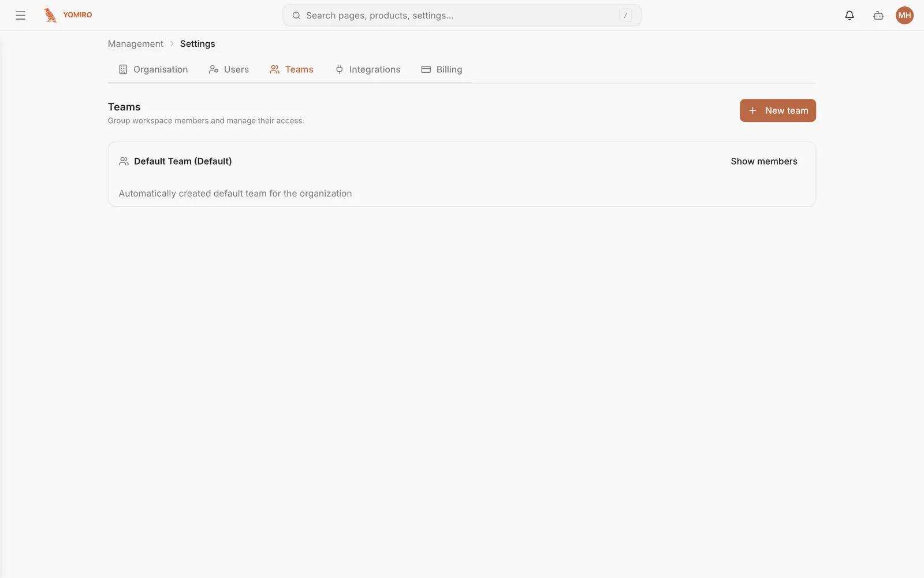Image resolution: width=924 pixels, height=578 pixels.
Task: Switch to the Organisation tab
Action: 153,69
